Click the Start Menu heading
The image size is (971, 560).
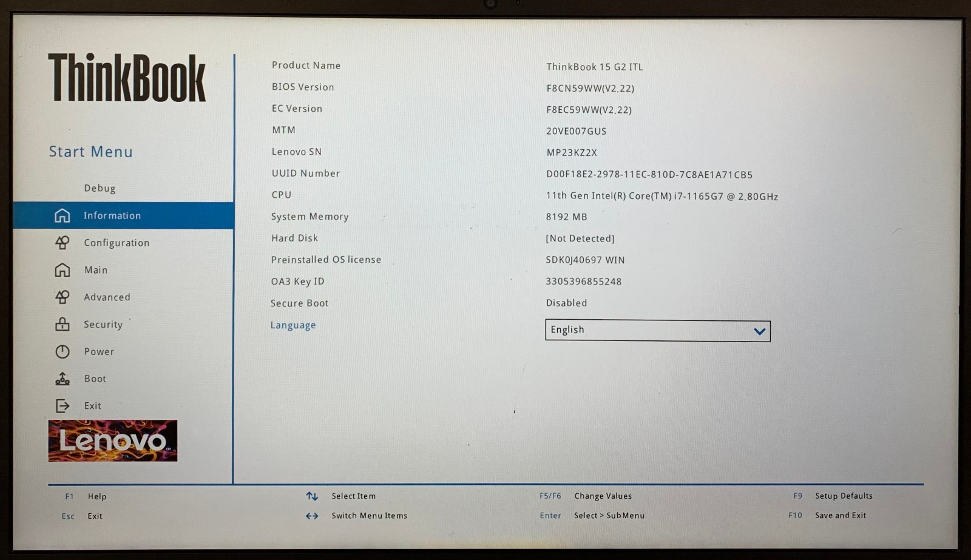[91, 152]
